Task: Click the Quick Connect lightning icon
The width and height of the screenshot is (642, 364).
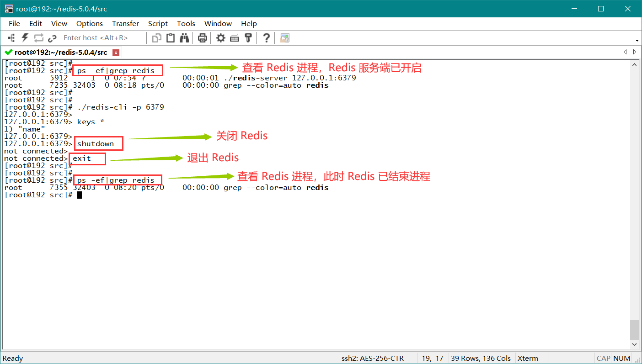Action: [x=25, y=38]
